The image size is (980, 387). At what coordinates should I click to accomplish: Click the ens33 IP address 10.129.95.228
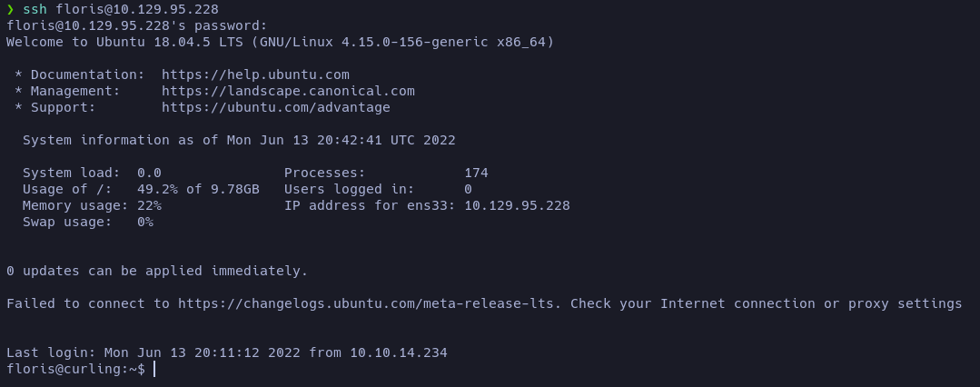click(x=517, y=205)
